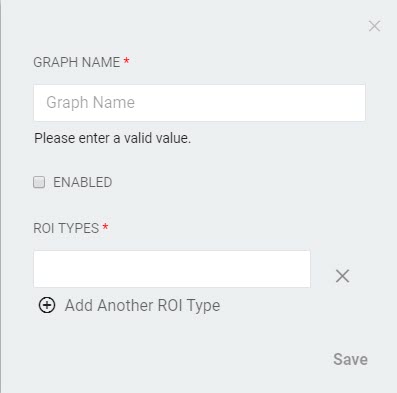Click the red asterisk beside GRAPH NAME
Screen dimensions: 397x393
[x=126, y=61]
